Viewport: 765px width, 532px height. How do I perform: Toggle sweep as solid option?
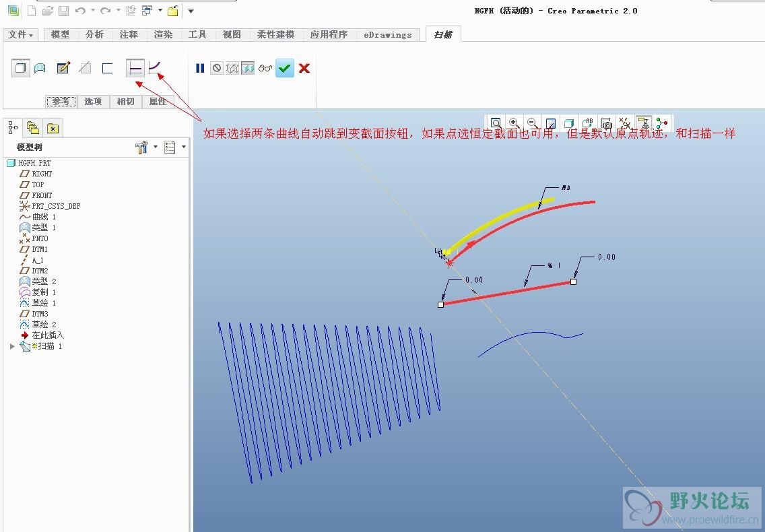[x=20, y=68]
